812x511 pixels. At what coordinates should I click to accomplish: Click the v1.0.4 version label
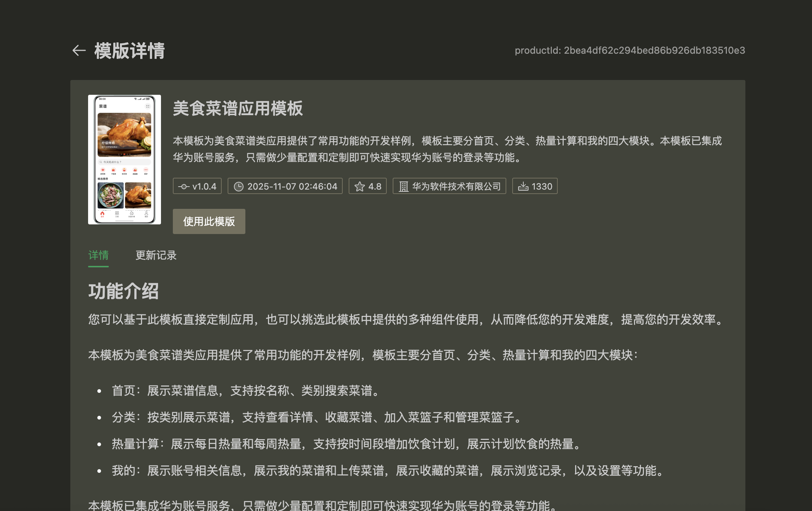(204, 187)
